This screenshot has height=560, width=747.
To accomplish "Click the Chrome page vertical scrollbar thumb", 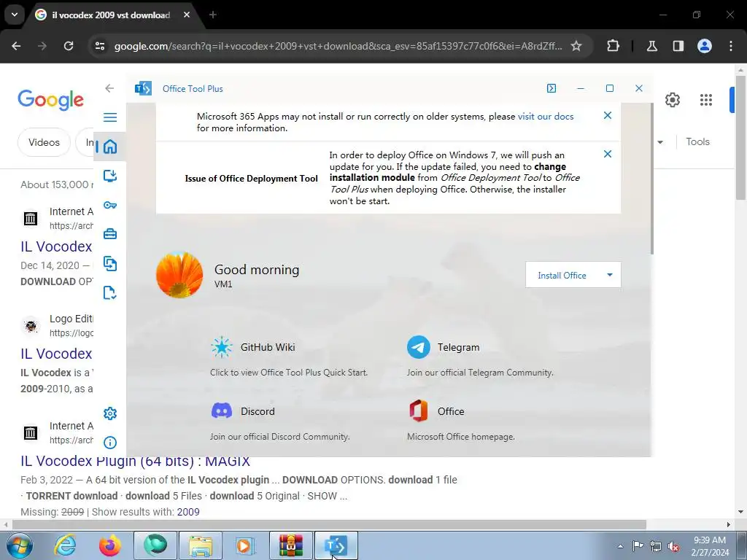I will pos(740,137).
